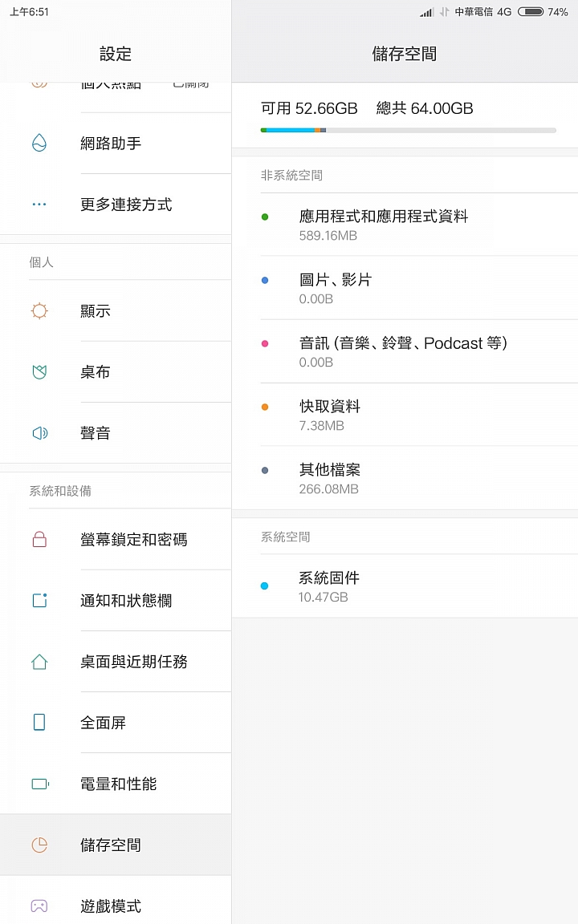Tap the sun icon beside 顯示
The image size is (578, 924).
point(39,311)
